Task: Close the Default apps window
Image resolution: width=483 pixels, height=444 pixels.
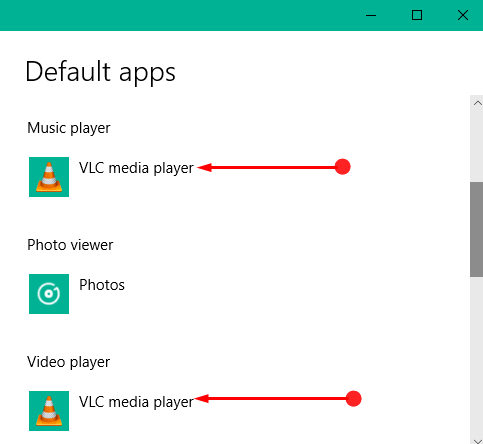Action: pyautogui.click(x=463, y=15)
